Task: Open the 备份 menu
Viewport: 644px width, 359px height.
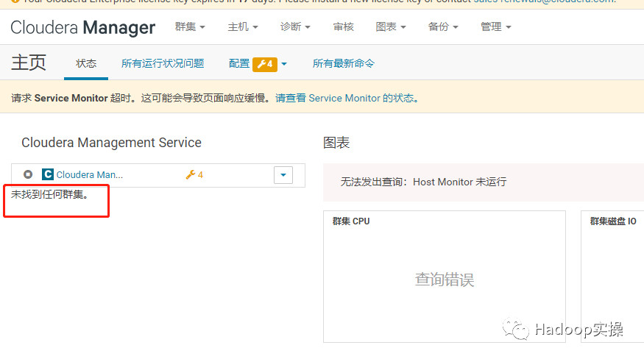Action: (443, 27)
